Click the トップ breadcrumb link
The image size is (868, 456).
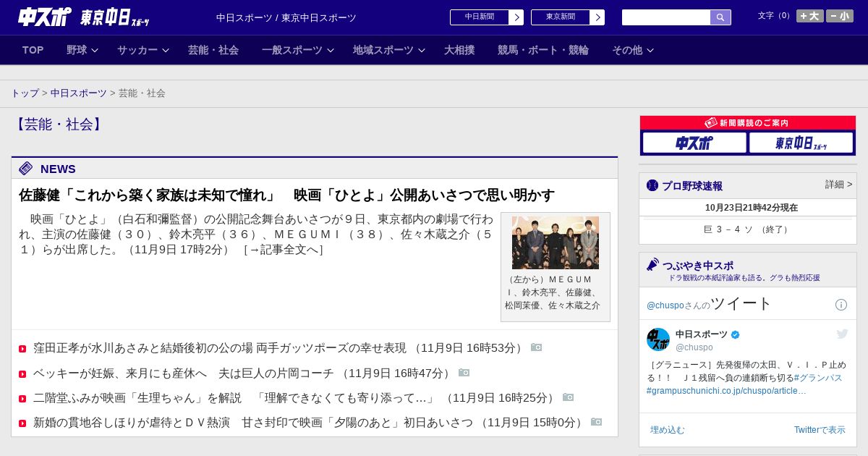click(25, 93)
